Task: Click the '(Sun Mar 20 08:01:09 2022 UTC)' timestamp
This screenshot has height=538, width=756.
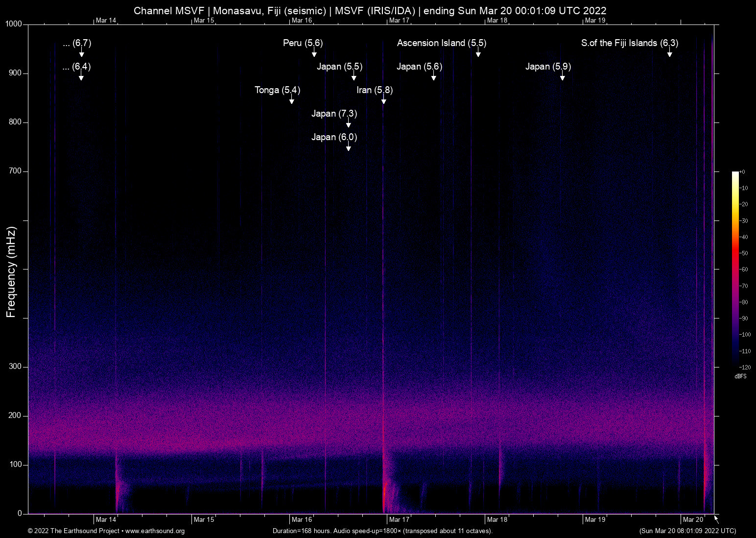Action: coord(687,531)
